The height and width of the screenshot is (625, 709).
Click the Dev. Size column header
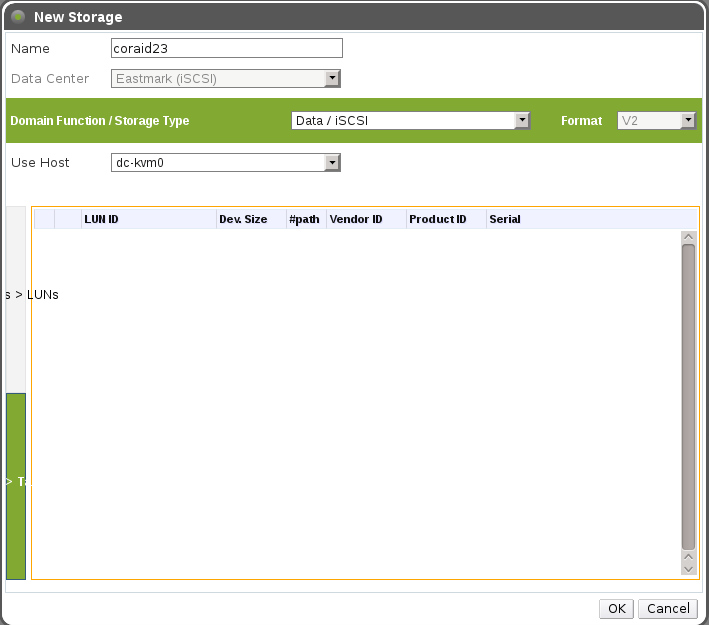click(x=250, y=219)
